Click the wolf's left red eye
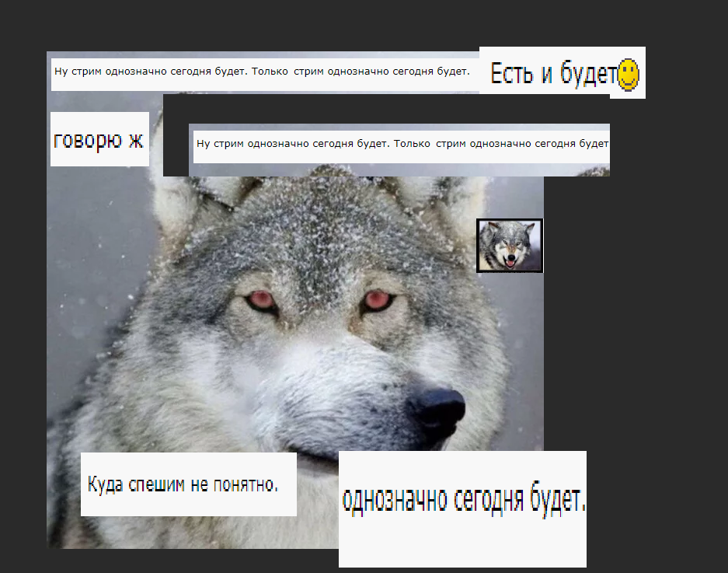Image resolution: width=728 pixels, height=573 pixels. (260, 300)
